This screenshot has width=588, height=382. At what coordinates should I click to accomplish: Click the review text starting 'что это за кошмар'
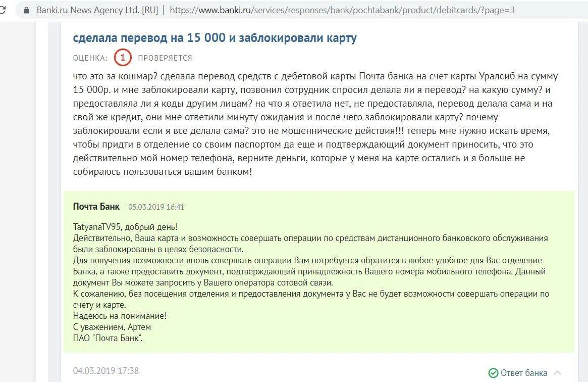click(x=315, y=124)
